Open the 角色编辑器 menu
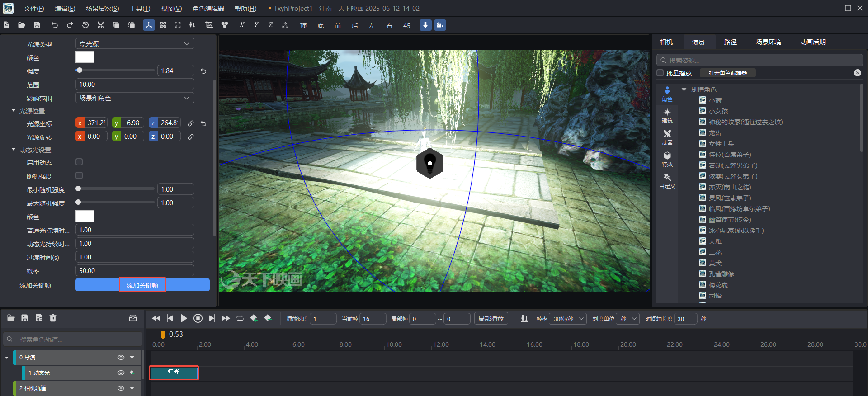The height and width of the screenshot is (396, 868). 208,9
